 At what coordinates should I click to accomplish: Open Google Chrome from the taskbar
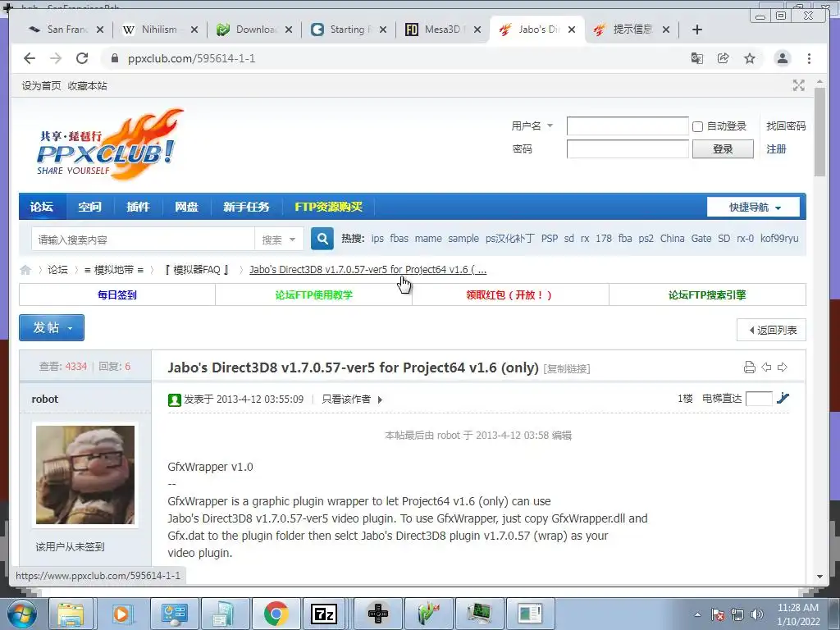tap(276, 614)
